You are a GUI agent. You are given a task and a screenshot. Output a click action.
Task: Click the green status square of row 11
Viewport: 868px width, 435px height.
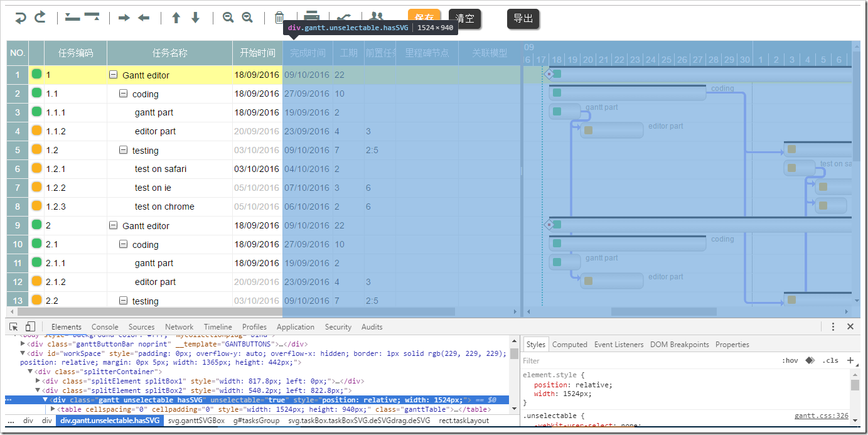pyautogui.click(x=36, y=262)
